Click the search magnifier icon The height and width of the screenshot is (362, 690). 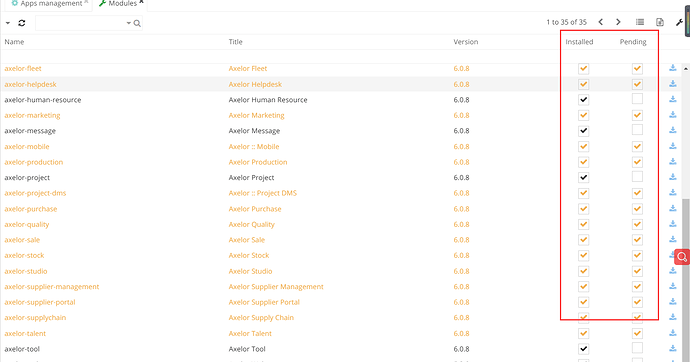137,23
